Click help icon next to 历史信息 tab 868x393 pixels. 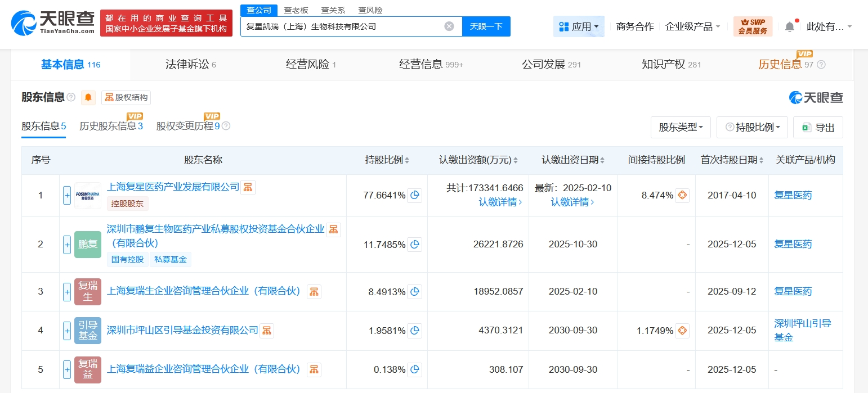click(x=821, y=65)
